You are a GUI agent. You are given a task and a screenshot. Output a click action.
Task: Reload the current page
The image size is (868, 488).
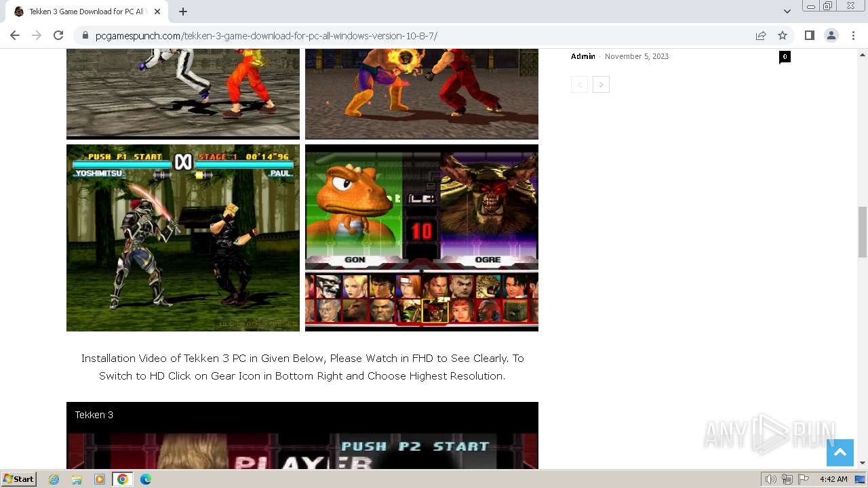click(58, 35)
